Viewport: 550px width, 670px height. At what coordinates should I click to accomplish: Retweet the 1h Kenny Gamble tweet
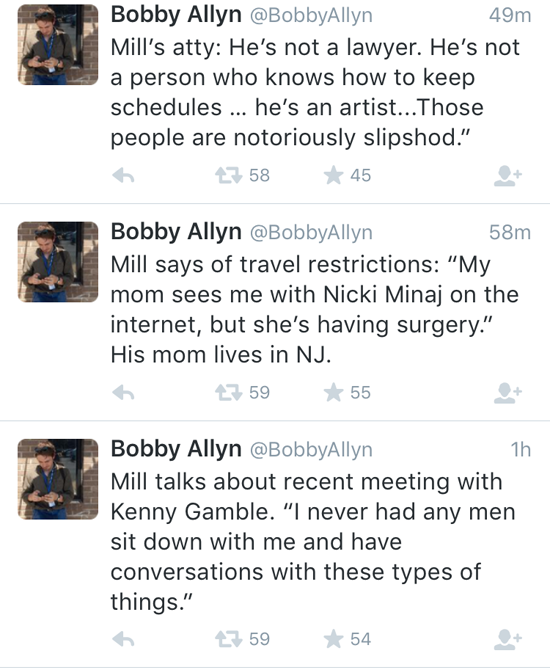pos(229,639)
